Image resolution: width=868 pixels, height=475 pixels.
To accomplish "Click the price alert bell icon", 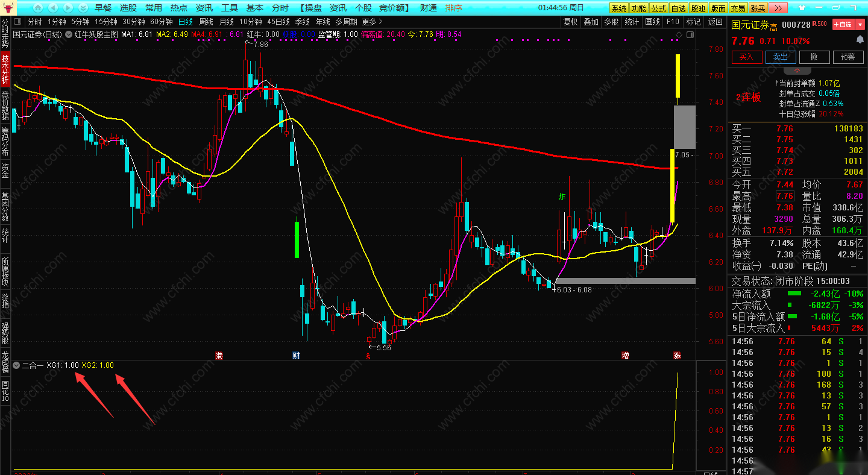I will point(860,39).
